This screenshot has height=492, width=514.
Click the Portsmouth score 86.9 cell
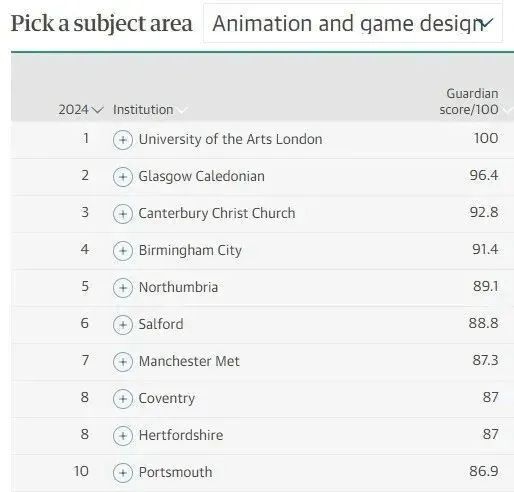(484, 472)
